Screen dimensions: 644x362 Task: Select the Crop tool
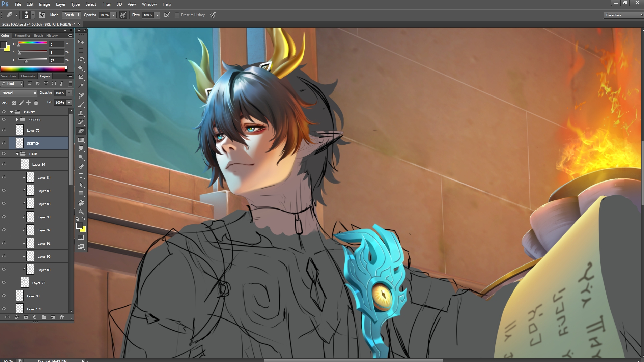coord(81,77)
